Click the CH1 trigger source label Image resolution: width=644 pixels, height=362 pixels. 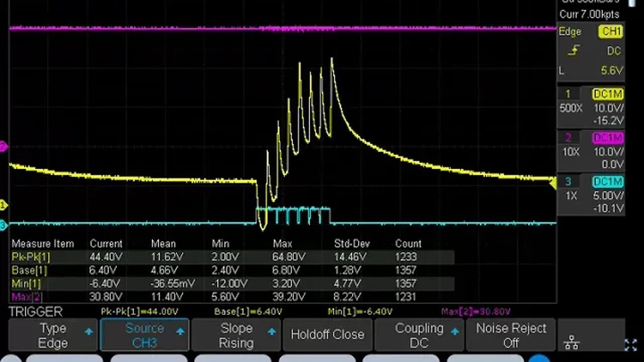(611, 32)
